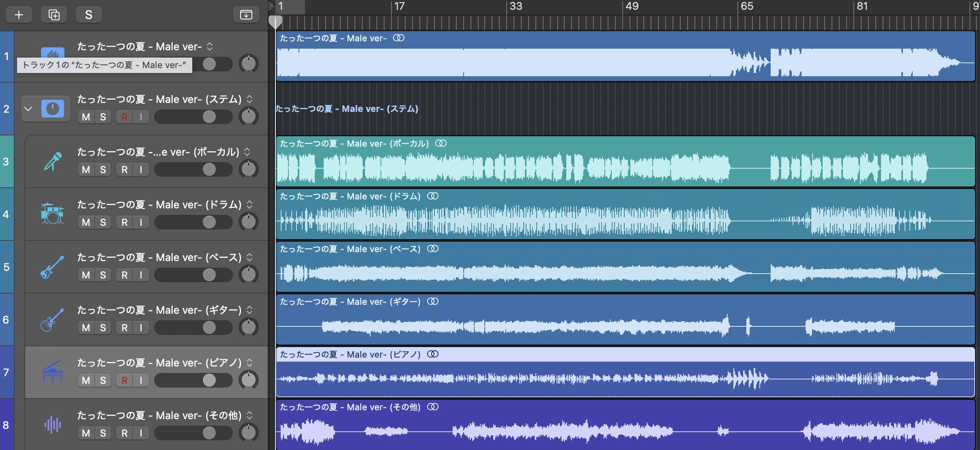Viewport: 980px width, 450px height.
Task: Solo the ドラム drum track
Action: click(103, 222)
